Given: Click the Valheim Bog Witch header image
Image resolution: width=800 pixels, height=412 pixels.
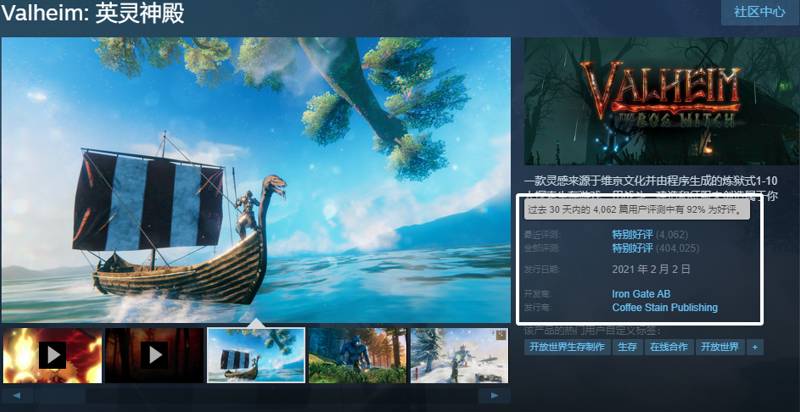Looking at the screenshot, I should pos(661,101).
